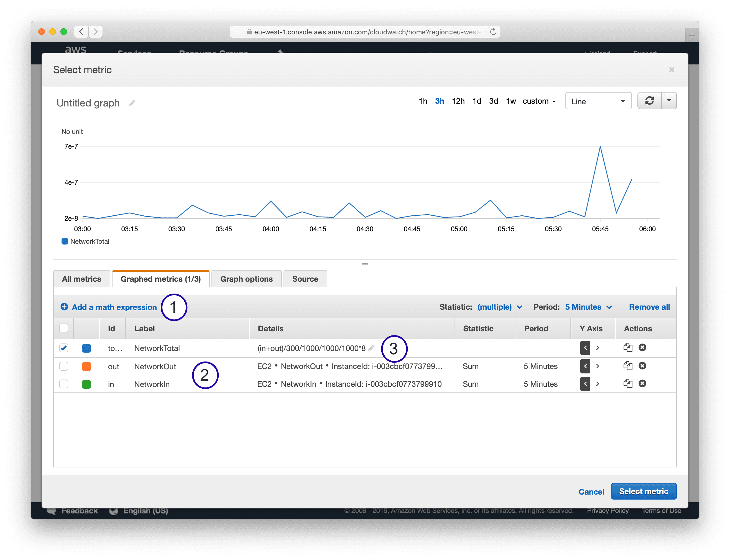Open the Line graph type dropdown
Image resolution: width=730 pixels, height=560 pixels.
tap(598, 101)
